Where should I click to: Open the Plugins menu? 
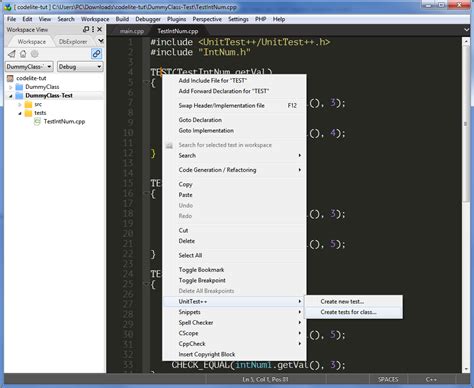coord(177,19)
